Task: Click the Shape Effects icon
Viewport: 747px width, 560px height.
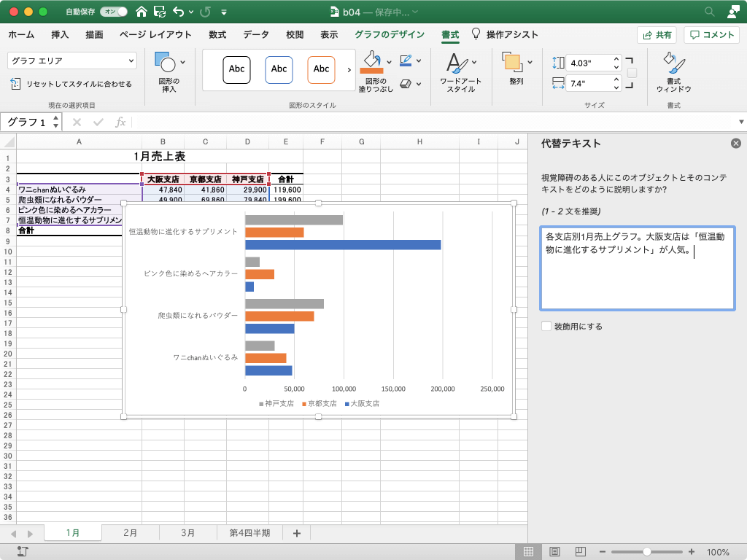Action: (406, 84)
